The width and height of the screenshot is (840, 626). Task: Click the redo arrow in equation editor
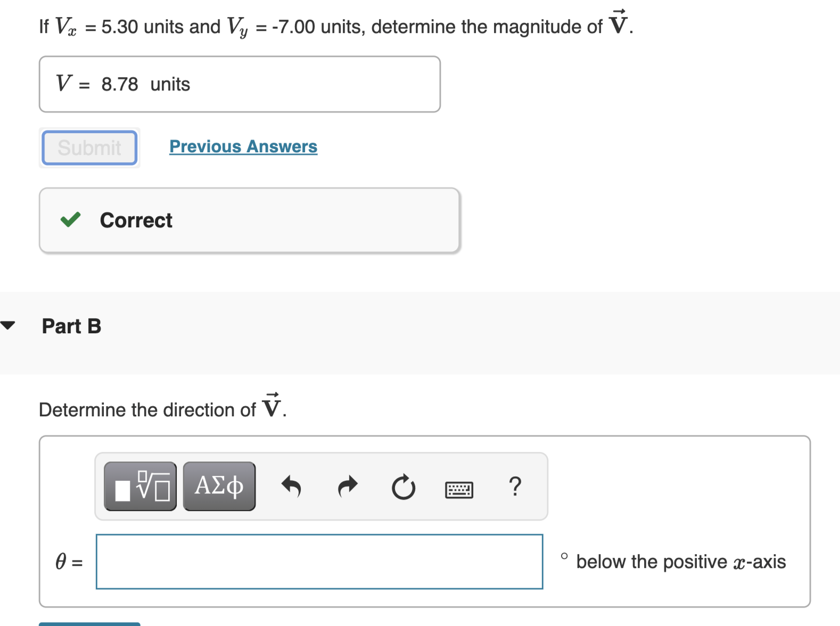(x=348, y=487)
